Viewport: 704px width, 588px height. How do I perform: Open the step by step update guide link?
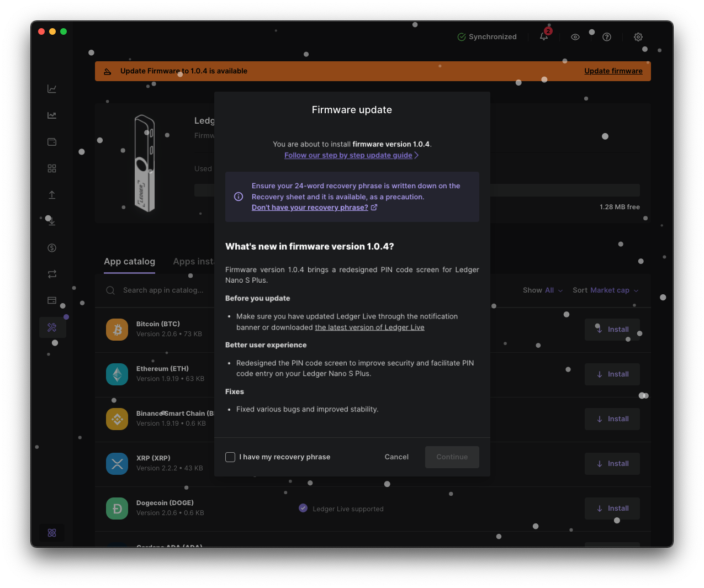pyautogui.click(x=348, y=156)
